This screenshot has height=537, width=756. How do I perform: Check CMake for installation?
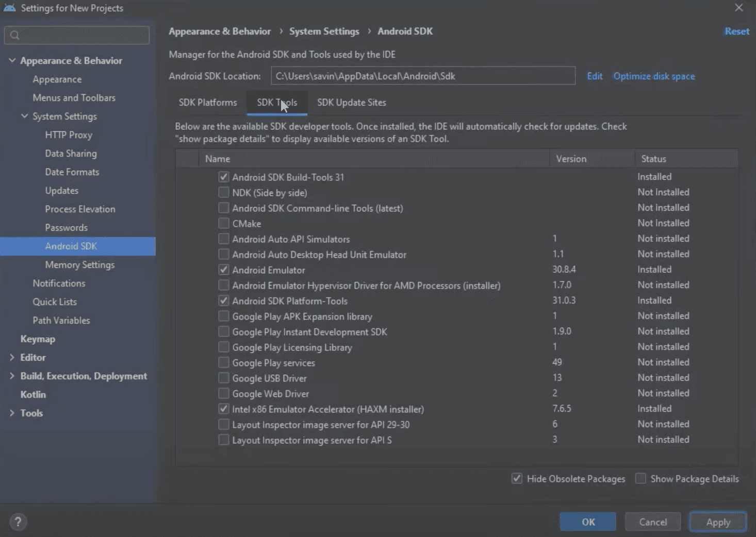coord(223,223)
